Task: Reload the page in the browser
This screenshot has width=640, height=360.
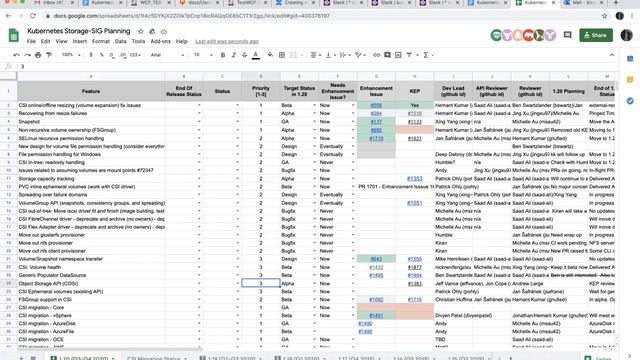Action: pyautogui.click(x=33, y=16)
